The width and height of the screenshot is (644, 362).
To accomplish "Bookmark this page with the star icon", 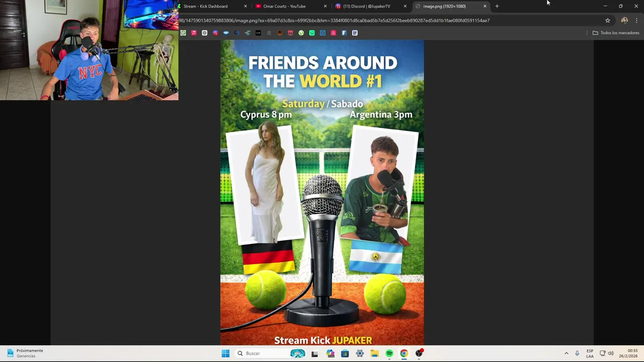I will pos(608,21).
